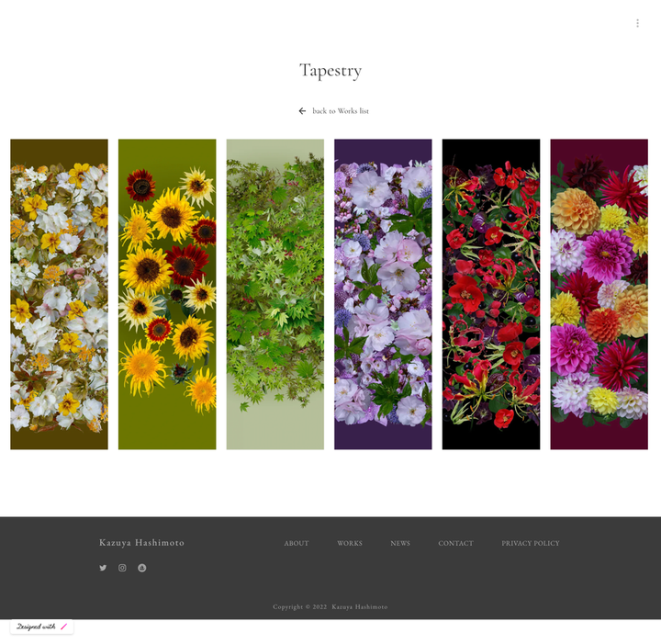Click the 'Designed with' badge
Screen dimensions: 661x644
(x=41, y=627)
